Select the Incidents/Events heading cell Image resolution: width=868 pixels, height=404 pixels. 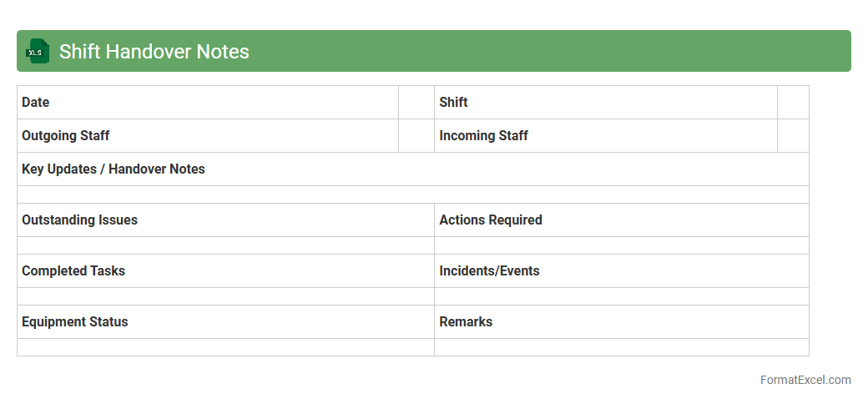pos(621,271)
